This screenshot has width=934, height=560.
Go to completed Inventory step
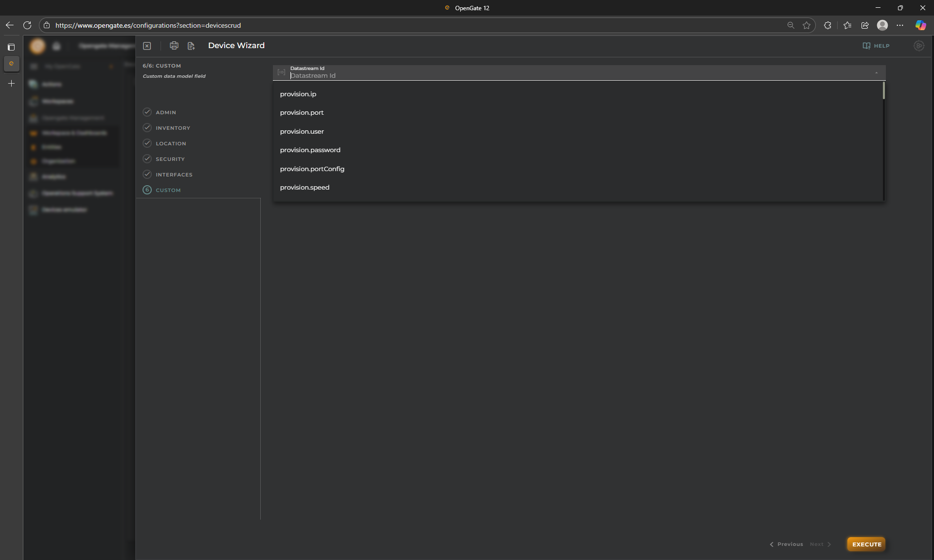pyautogui.click(x=172, y=128)
